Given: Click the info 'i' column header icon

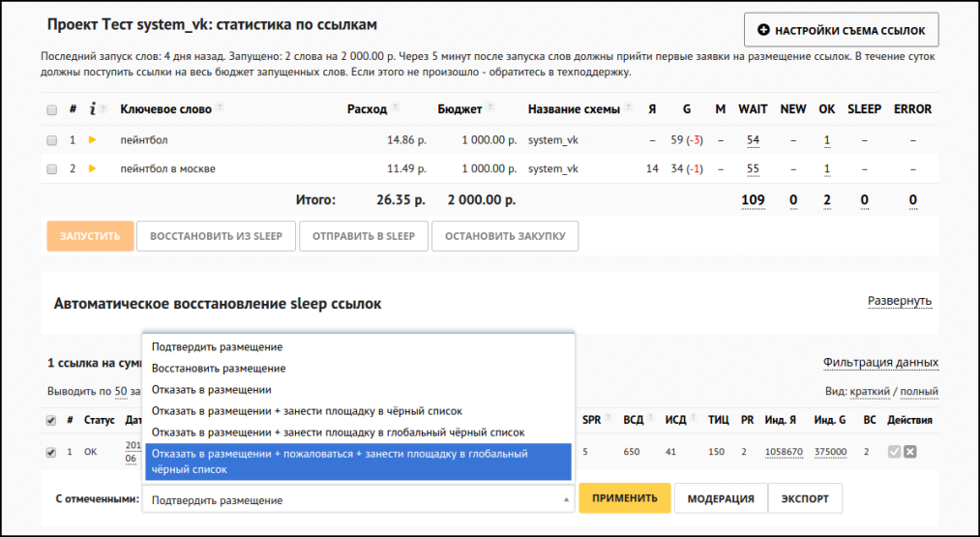Looking at the screenshot, I should (x=91, y=109).
